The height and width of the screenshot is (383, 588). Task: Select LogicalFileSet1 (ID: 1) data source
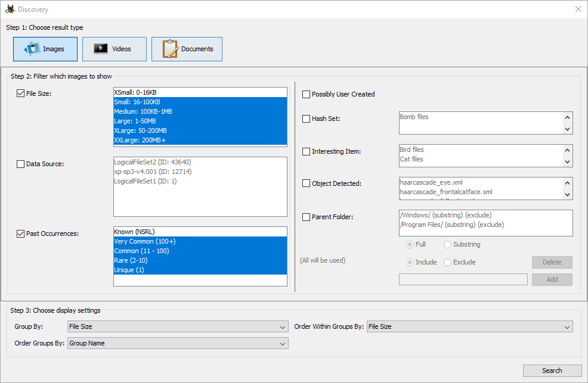(x=200, y=181)
